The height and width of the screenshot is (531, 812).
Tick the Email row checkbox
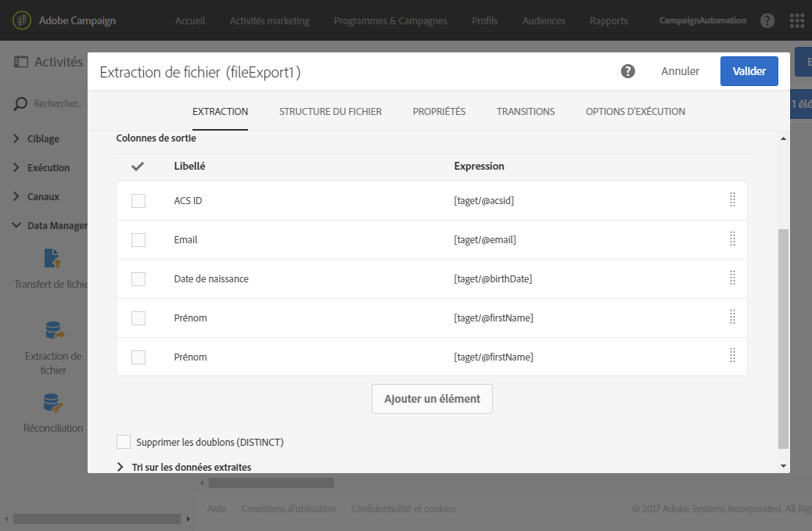click(x=138, y=240)
